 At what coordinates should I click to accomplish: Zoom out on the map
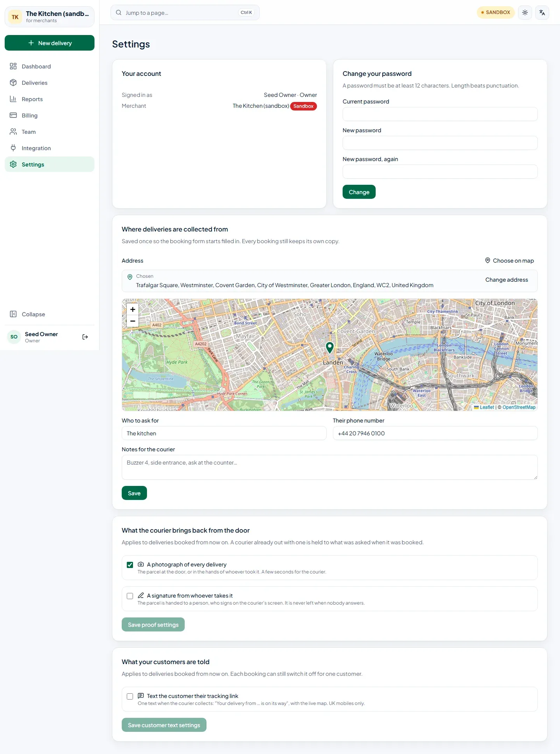133,321
